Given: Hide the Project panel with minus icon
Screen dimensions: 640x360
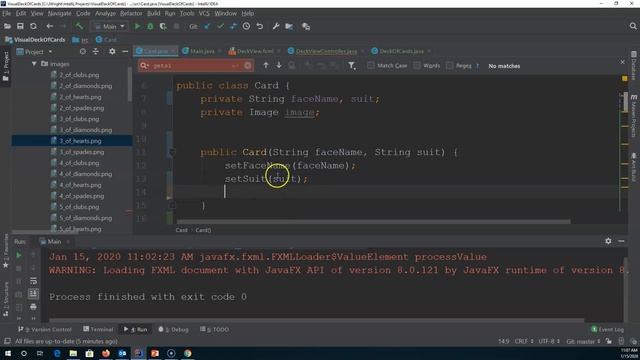Looking at the screenshot, I should [125, 51].
